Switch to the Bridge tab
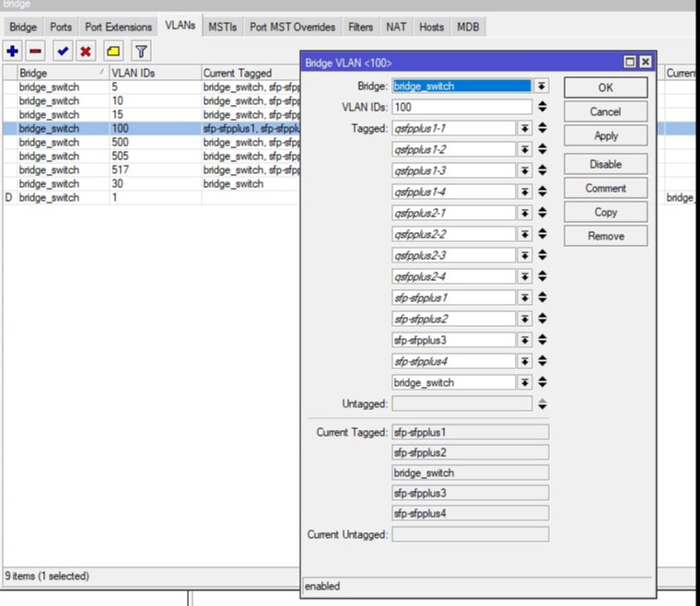Viewport: 700px width, 606px height. pos(23,27)
